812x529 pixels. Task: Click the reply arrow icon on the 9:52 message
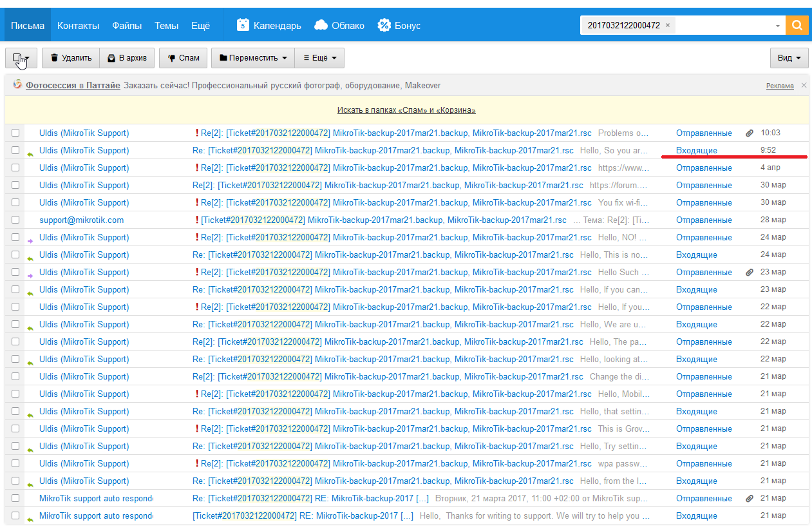click(x=30, y=154)
